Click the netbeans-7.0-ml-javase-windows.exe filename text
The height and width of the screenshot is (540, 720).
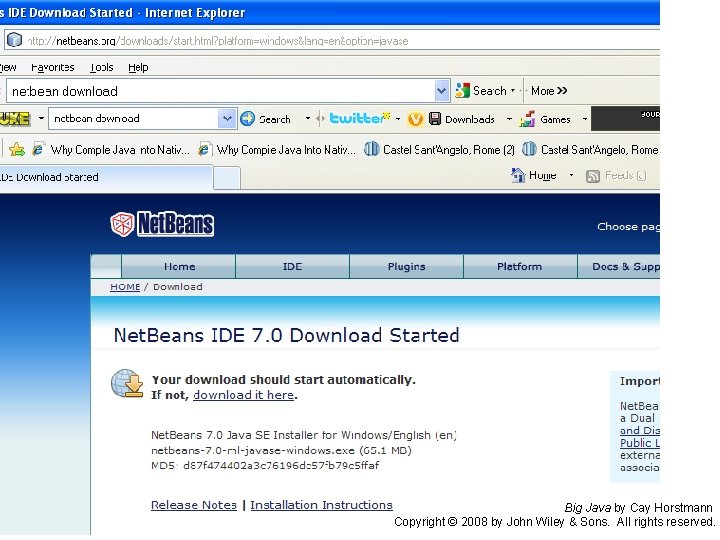[253, 450]
